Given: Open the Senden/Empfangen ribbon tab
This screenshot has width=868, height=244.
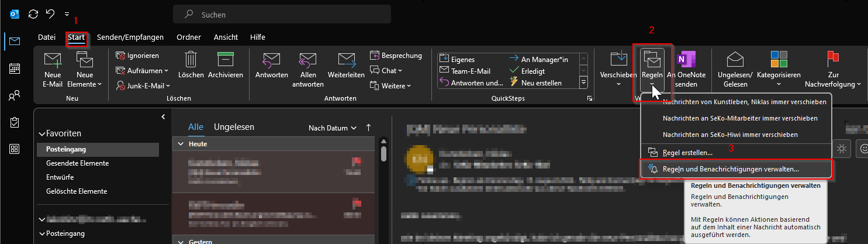Looking at the screenshot, I should (x=130, y=37).
